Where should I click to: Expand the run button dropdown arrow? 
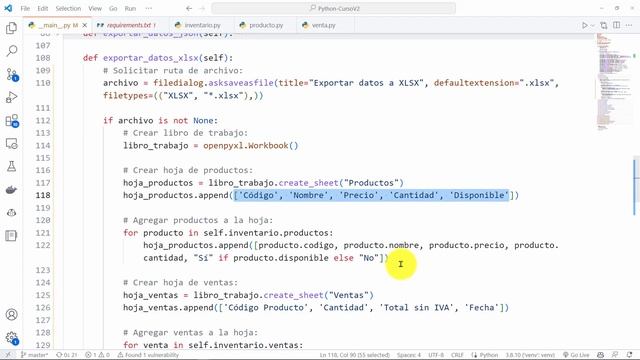592,25
